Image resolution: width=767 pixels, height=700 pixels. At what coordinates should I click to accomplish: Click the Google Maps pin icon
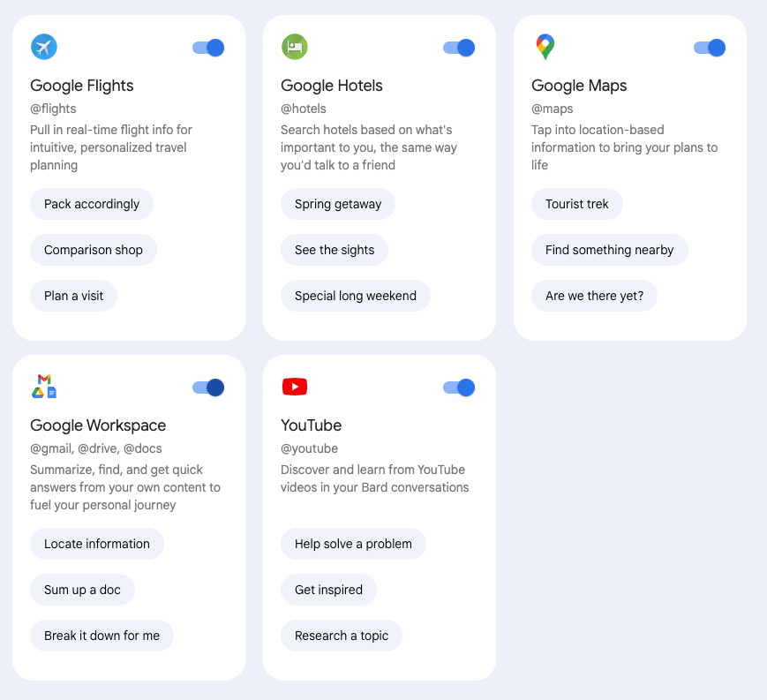tap(545, 47)
